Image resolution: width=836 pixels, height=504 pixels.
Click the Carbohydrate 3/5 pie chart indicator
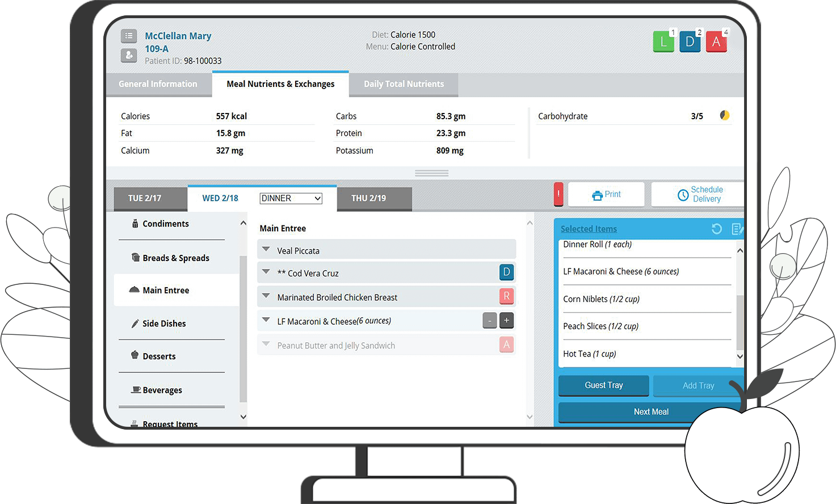click(x=725, y=115)
